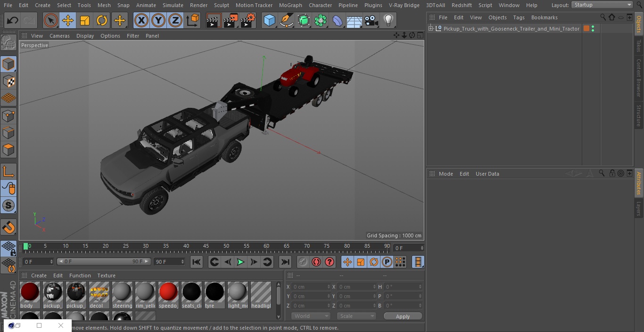The image size is (644, 332).
Task: Click Render View clapperboard icon
Action: coord(214,21)
